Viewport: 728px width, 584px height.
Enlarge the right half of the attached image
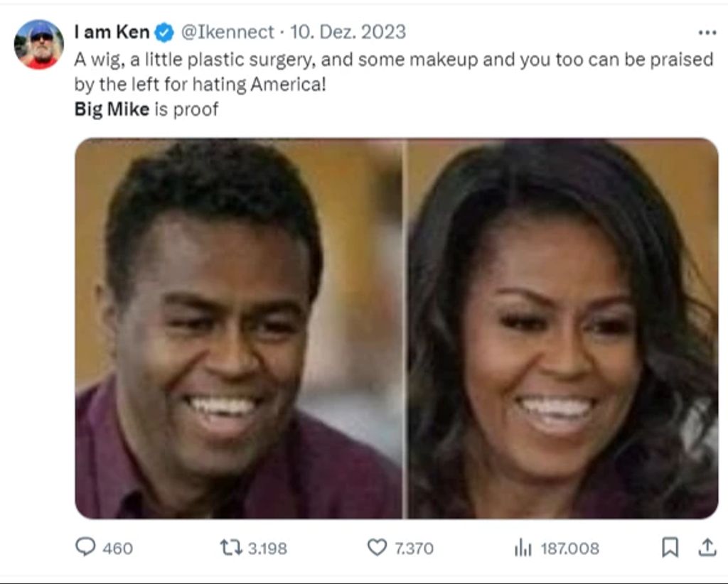pos(562,328)
